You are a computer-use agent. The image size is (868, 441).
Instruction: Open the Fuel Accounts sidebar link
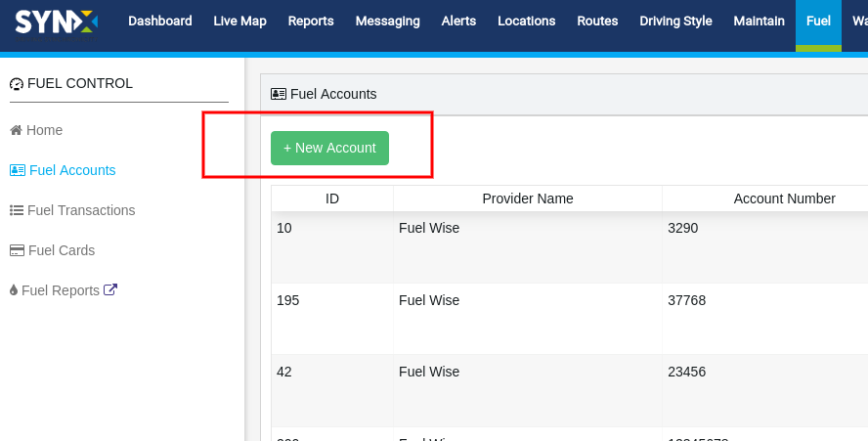(72, 170)
